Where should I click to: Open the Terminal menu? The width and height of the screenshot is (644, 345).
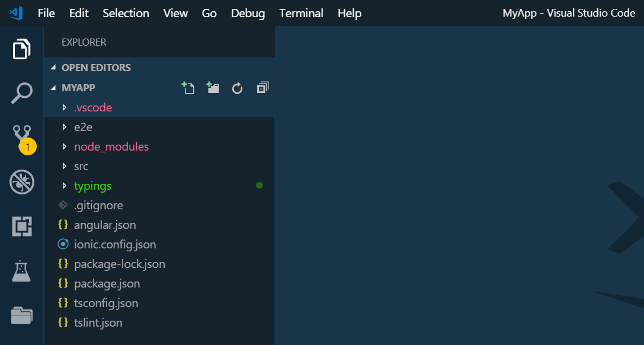click(x=301, y=13)
